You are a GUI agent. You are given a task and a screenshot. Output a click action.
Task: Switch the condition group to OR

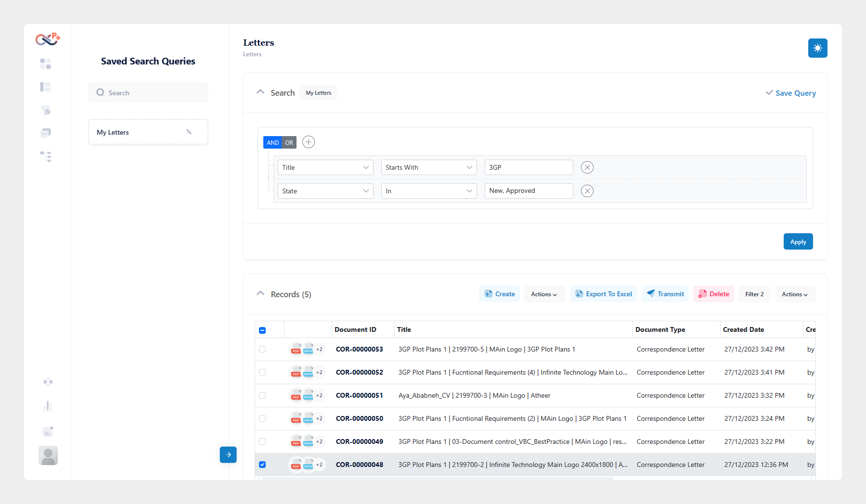tap(289, 142)
